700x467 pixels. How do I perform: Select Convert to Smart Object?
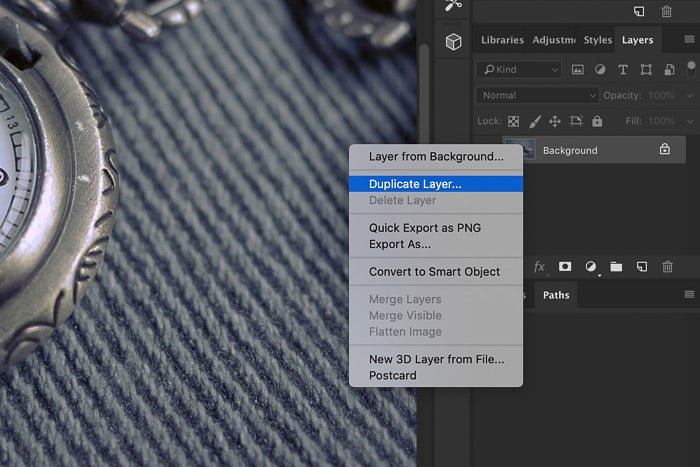[x=434, y=271]
